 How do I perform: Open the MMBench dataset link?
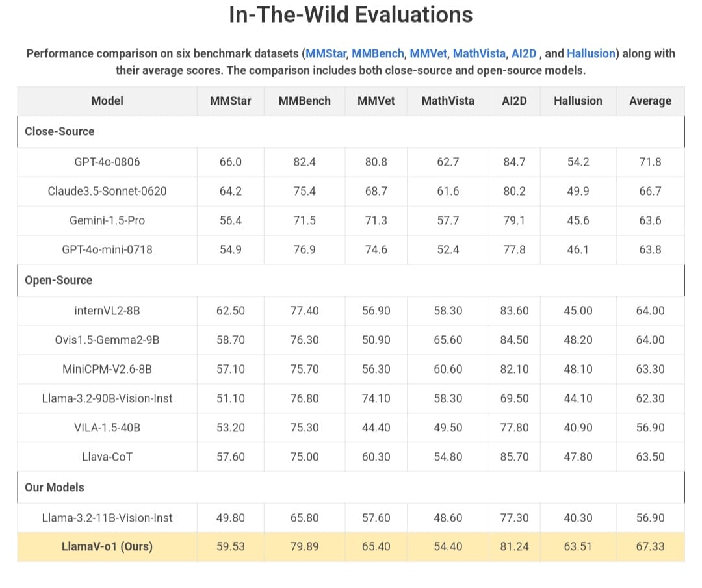pyautogui.click(x=378, y=54)
